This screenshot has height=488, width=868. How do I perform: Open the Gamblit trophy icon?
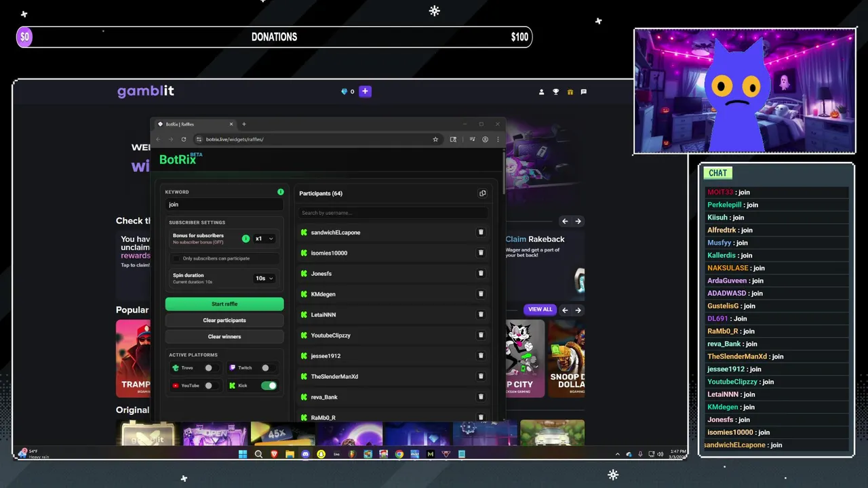click(555, 91)
